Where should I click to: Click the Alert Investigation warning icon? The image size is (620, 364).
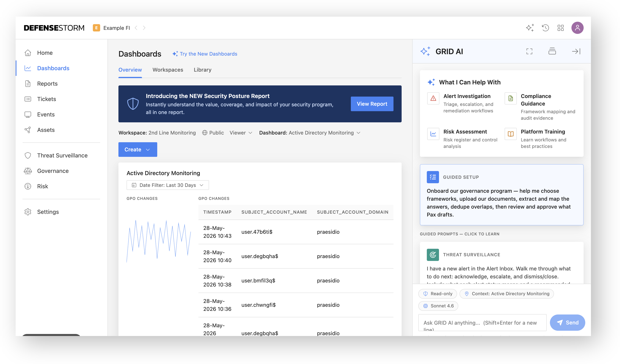[x=433, y=99]
